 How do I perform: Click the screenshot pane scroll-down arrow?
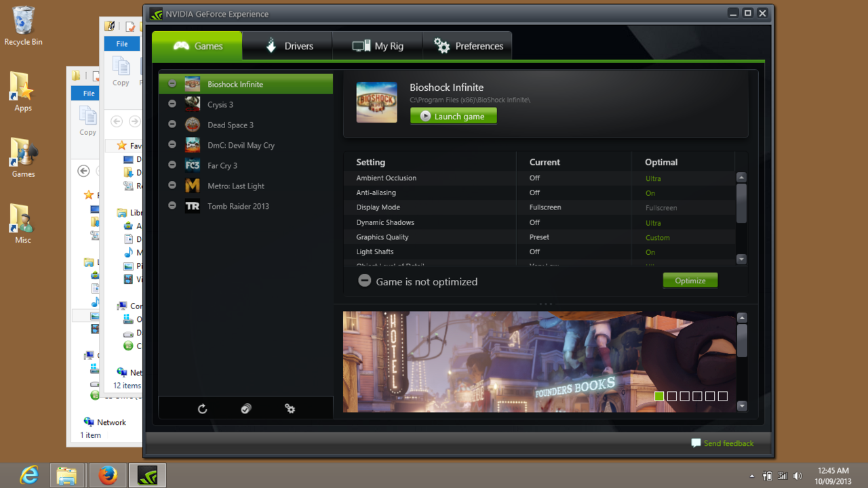[742, 406]
